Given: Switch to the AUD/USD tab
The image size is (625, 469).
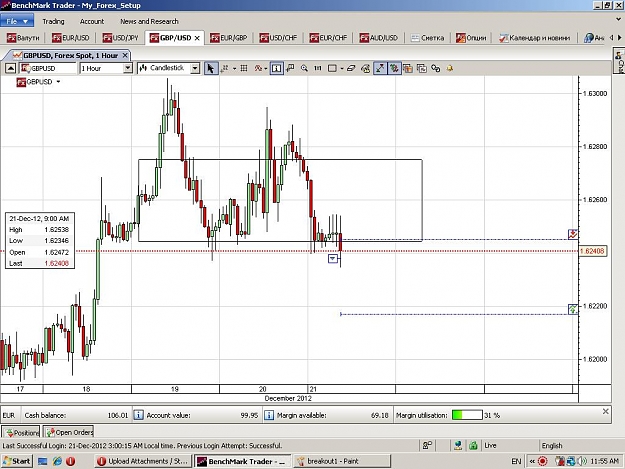Looking at the screenshot, I should click(379, 38).
